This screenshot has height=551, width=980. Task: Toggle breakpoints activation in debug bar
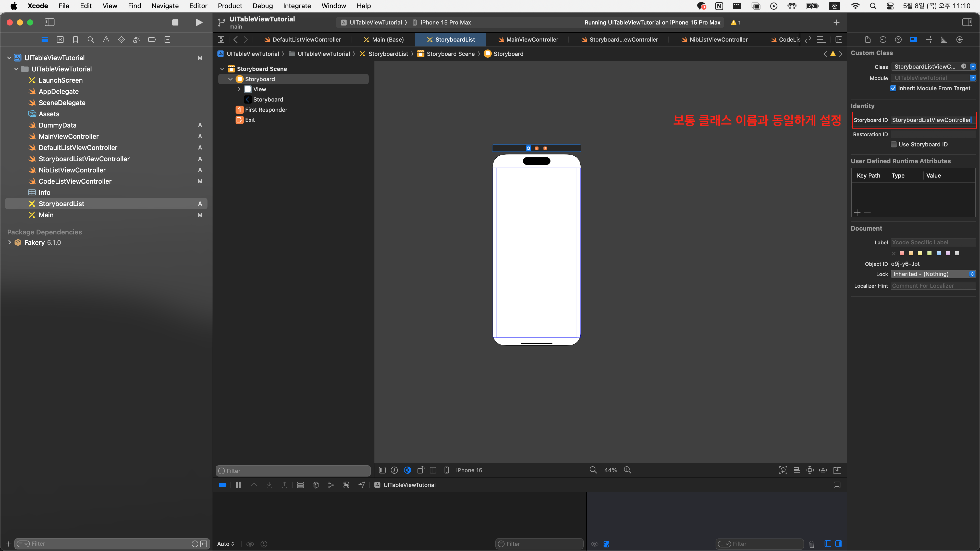(223, 485)
